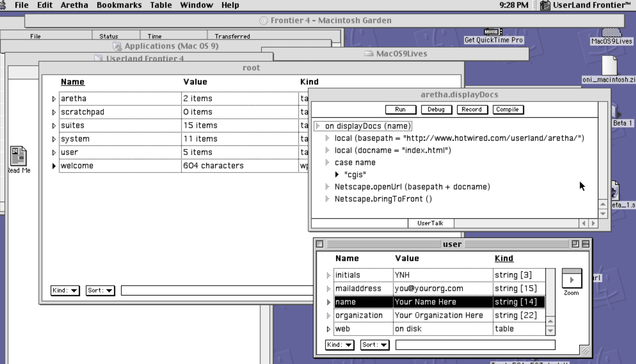Open the oni_macintosh.zip file icon
The width and height of the screenshot is (636, 364).
pos(609,66)
